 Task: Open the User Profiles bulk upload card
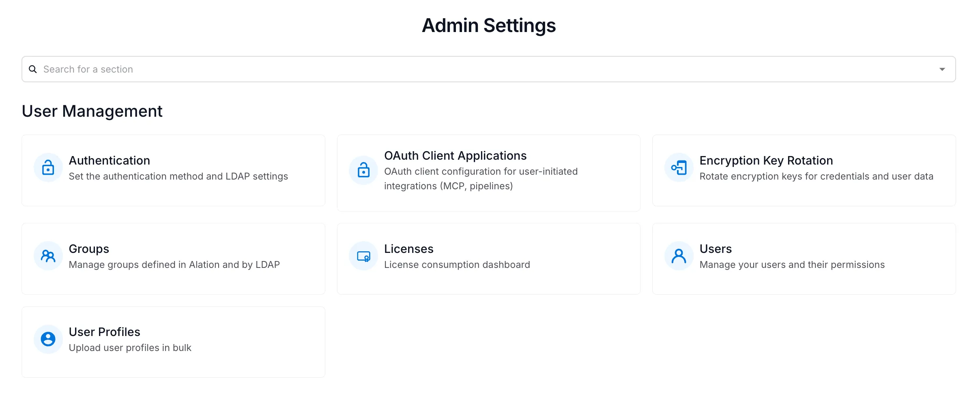173,342
